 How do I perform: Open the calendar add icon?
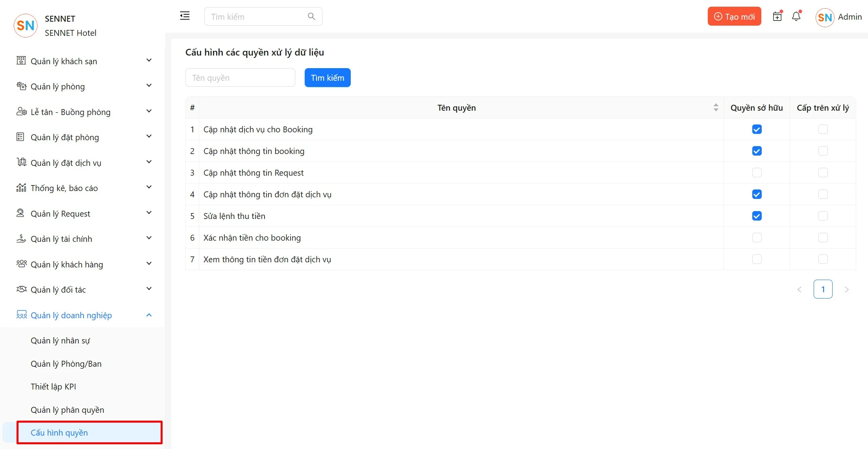click(x=777, y=17)
